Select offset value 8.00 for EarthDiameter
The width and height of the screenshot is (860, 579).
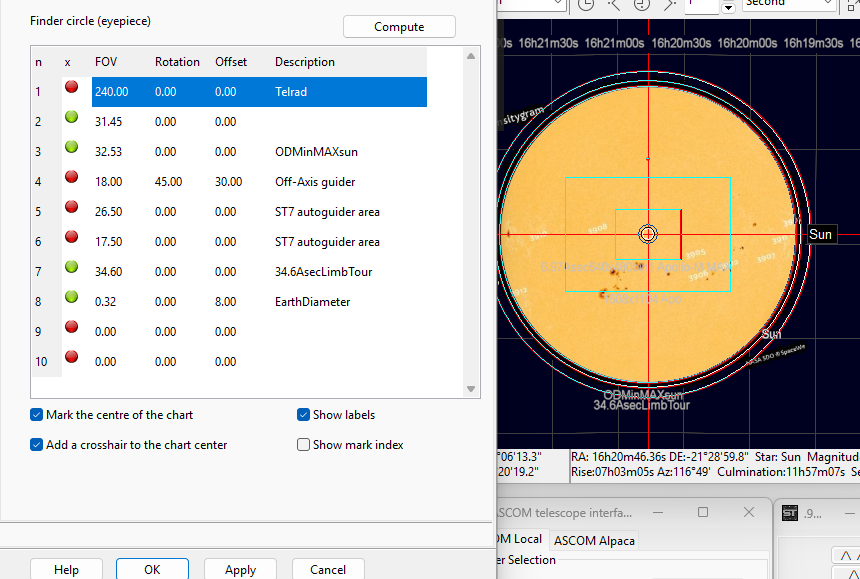click(x=225, y=302)
